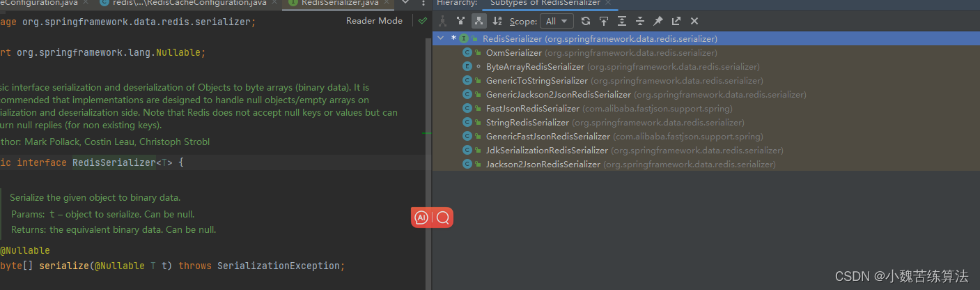This screenshot has width=980, height=290.
Task: Collapse the RedisSerializer root node
Action: pyautogui.click(x=440, y=39)
